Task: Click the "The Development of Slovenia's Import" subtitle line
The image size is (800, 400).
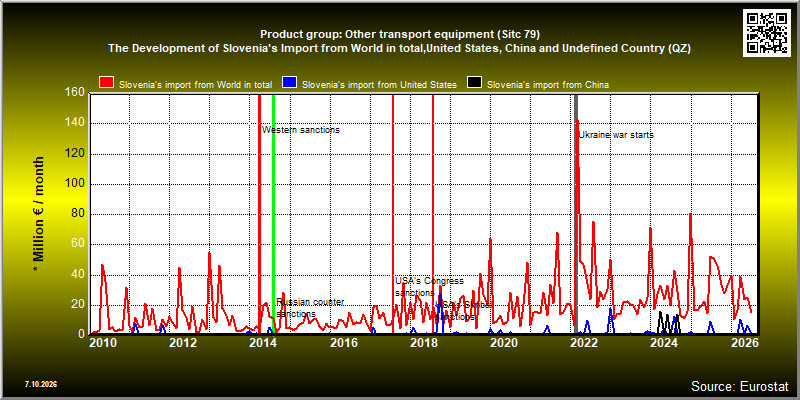Action: [x=399, y=48]
